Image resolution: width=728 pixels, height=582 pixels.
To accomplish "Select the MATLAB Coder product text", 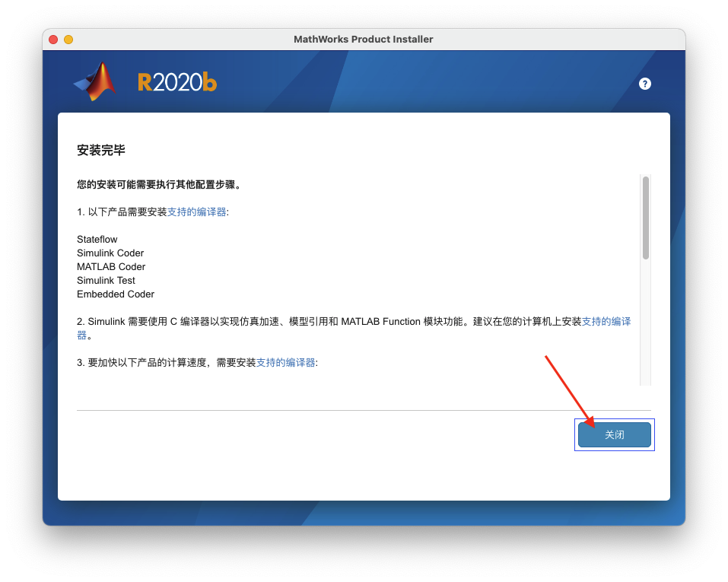I will (x=111, y=266).
